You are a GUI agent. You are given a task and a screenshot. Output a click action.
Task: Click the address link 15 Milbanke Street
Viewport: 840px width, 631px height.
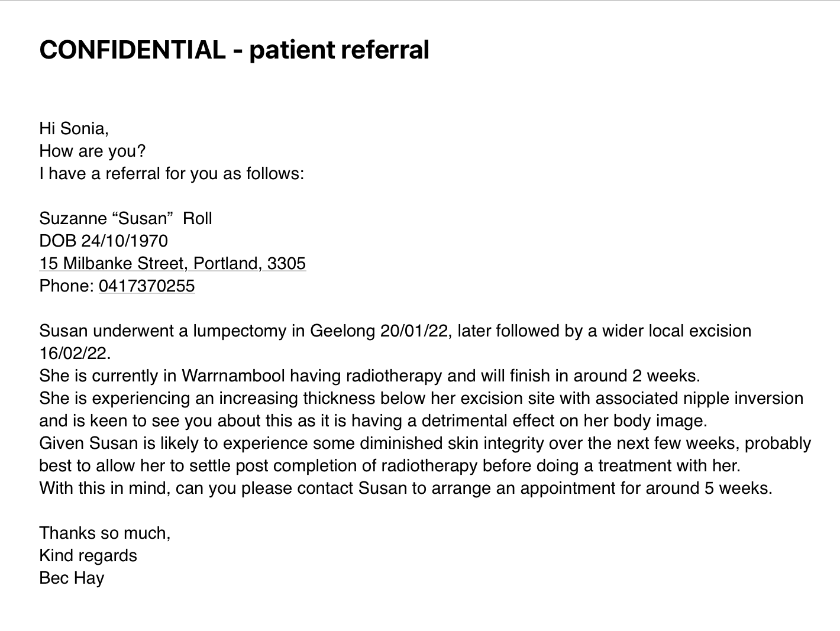coord(172,263)
